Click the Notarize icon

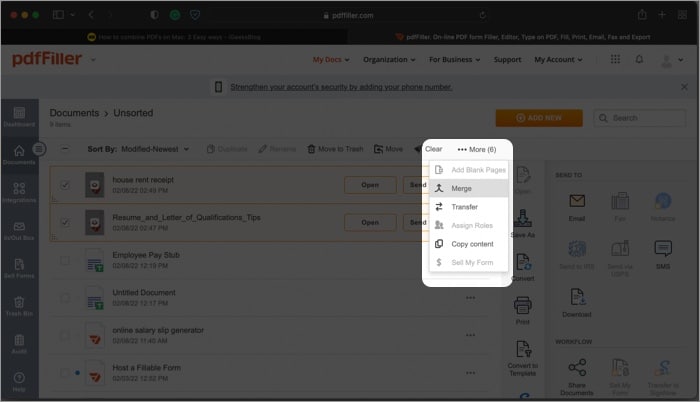[662, 206]
